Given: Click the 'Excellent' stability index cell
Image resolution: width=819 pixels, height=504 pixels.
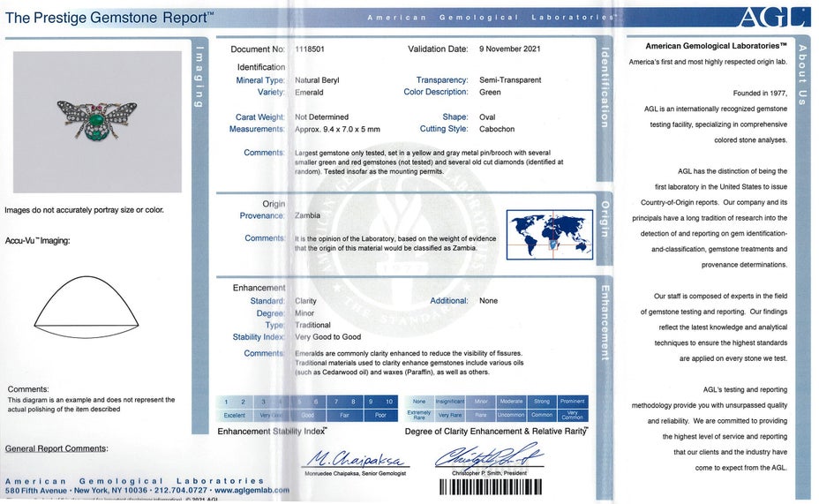Looking at the screenshot, I should point(234,415).
